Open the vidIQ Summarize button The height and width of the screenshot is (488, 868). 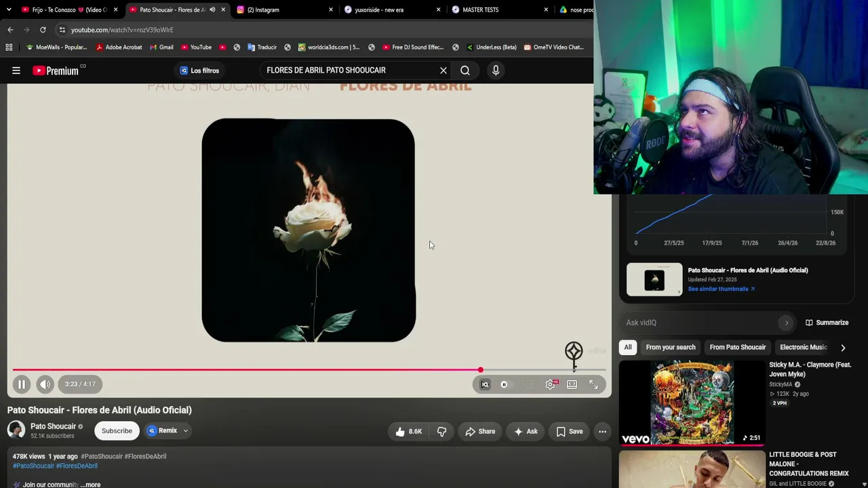tap(827, 323)
